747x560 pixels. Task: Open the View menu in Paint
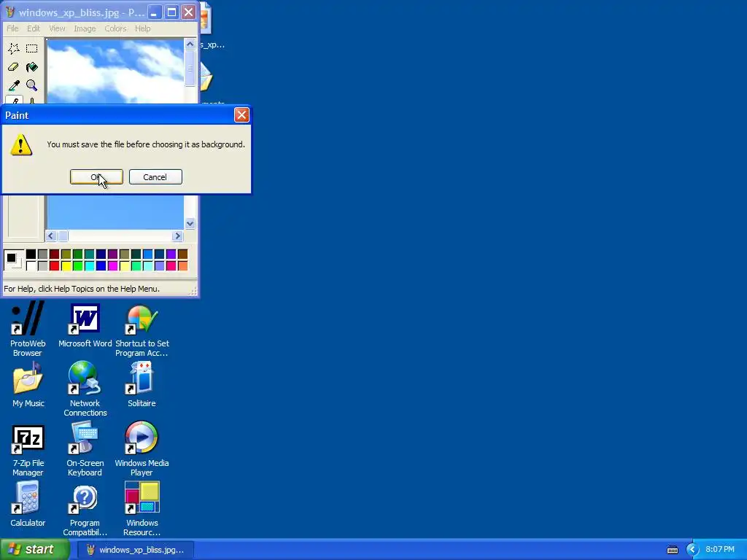pyautogui.click(x=57, y=28)
